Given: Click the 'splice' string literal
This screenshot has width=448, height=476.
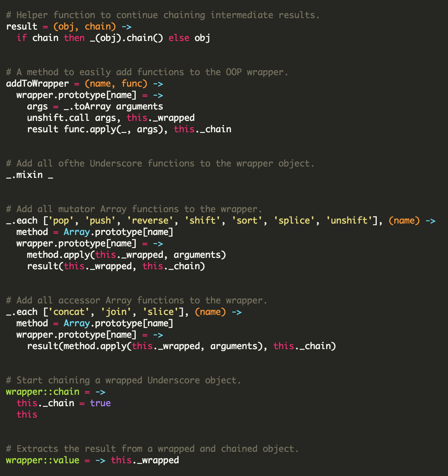Looking at the screenshot, I should (x=294, y=221).
